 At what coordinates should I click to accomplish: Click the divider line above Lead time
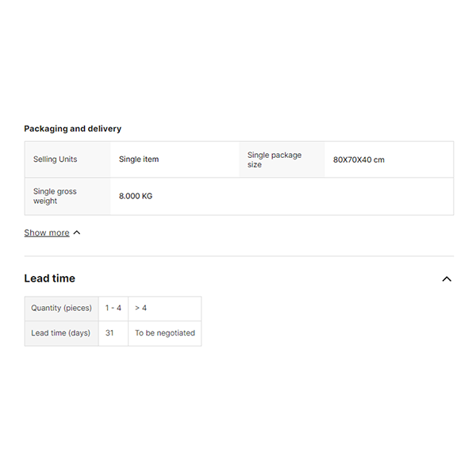pos(238,256)
